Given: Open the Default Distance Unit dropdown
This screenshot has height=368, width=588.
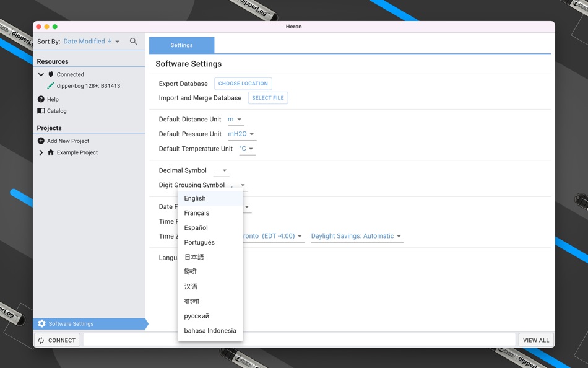Looking at the screenshot, I should (235, 120).
